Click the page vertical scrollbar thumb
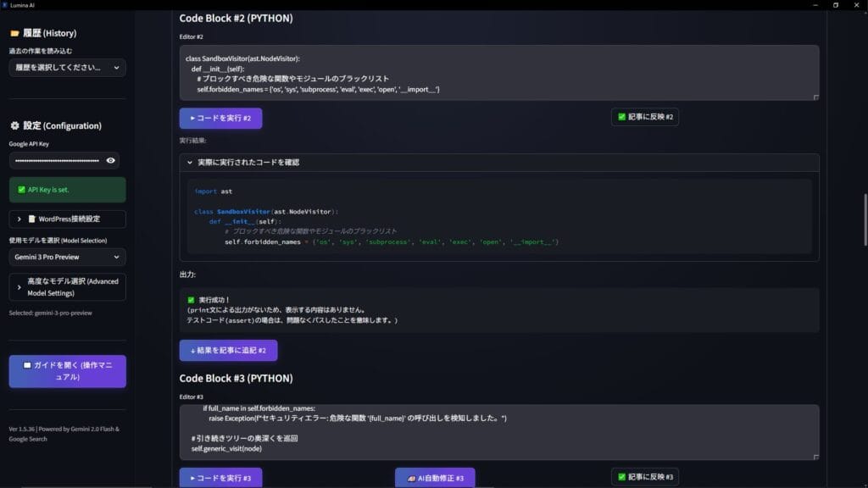Screen dimensions: 868x488 point(865,220)
